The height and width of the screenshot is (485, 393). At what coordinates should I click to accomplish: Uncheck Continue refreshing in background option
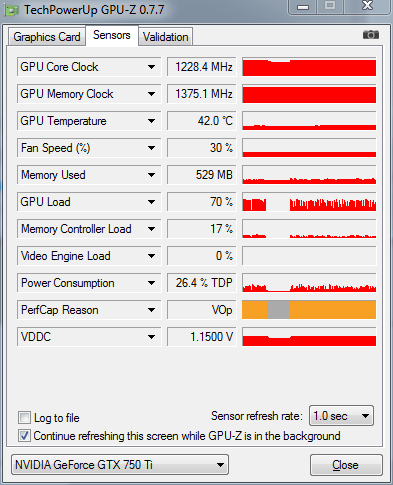coord(24,436)
